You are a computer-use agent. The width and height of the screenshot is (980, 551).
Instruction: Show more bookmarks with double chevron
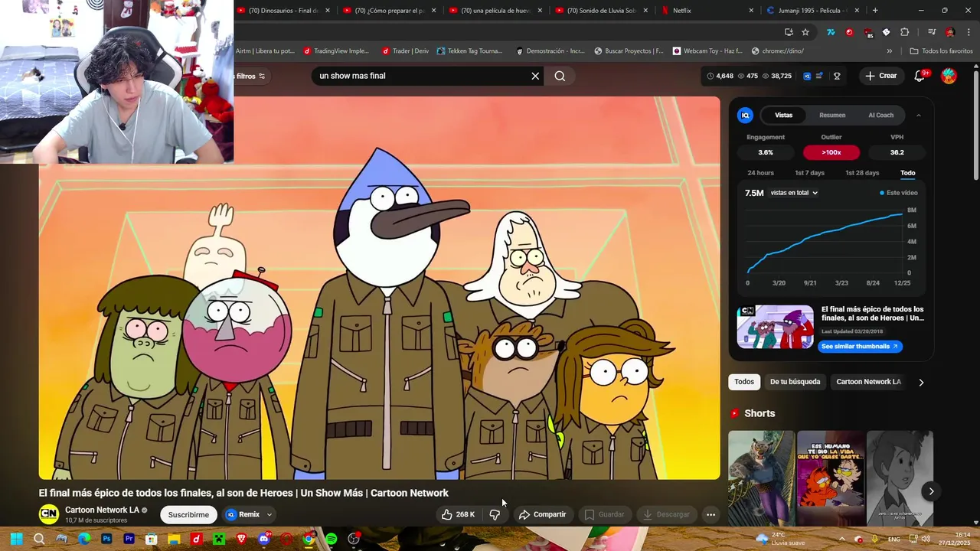point(889,51)
